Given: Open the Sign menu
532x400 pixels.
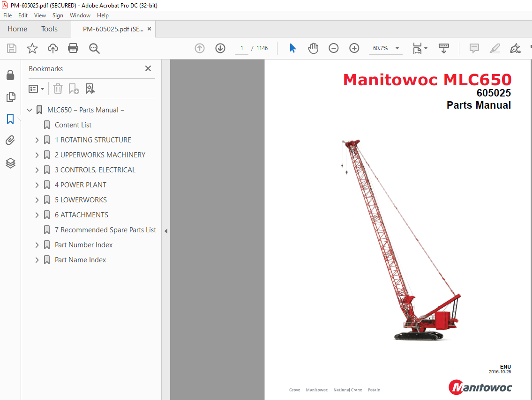Looking at the screenshot, I should [x=58, y=15].
